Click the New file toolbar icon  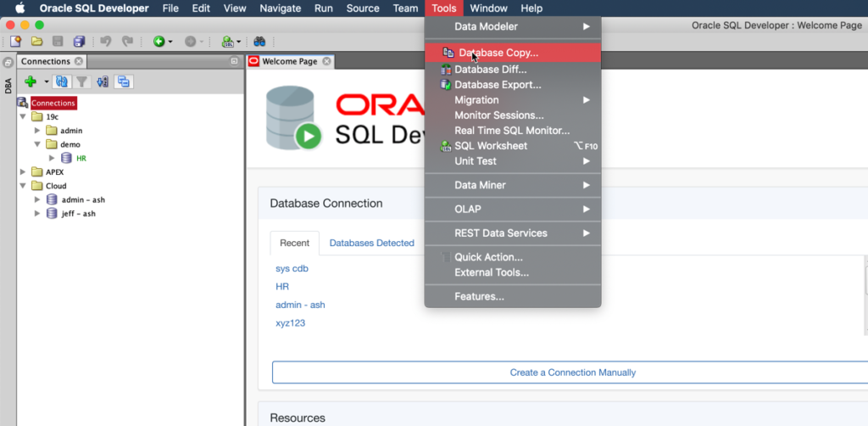(15, 41)
